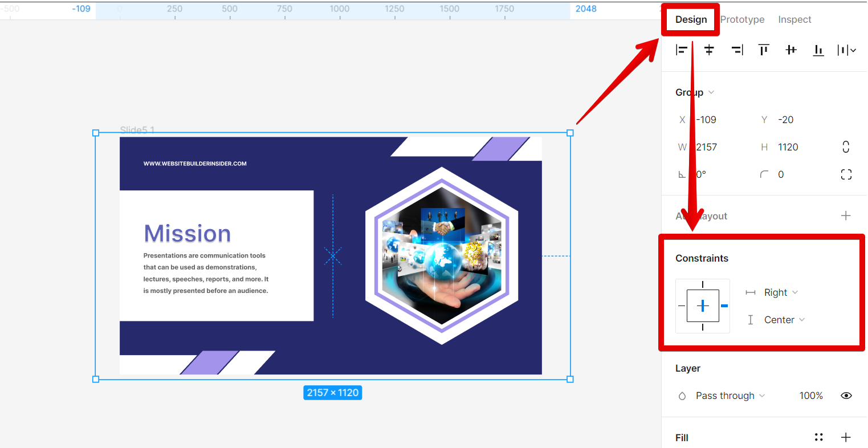Open the fill styles four-dot icon
This screenshot has width=868, height=448.
pyautogui.click(x=819, y=437)
